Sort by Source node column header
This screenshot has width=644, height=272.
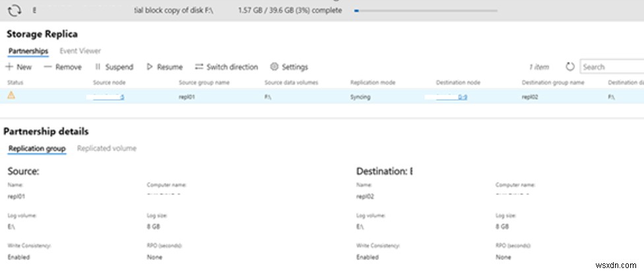[x=110, y=83]
